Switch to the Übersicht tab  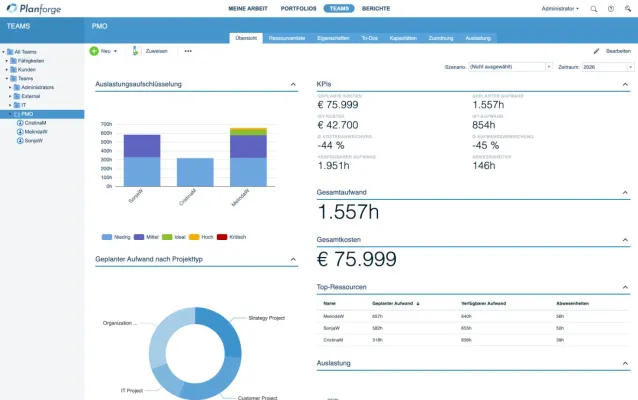[246, 38]
